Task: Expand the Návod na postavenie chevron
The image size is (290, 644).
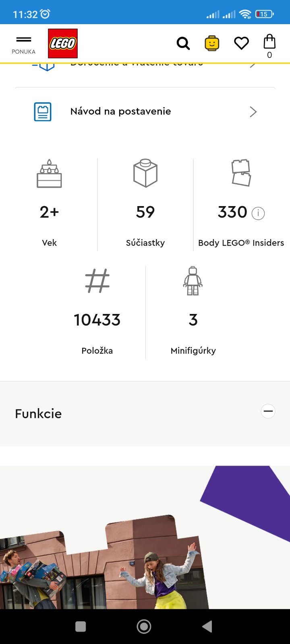Action: click(x=253, y=111)
